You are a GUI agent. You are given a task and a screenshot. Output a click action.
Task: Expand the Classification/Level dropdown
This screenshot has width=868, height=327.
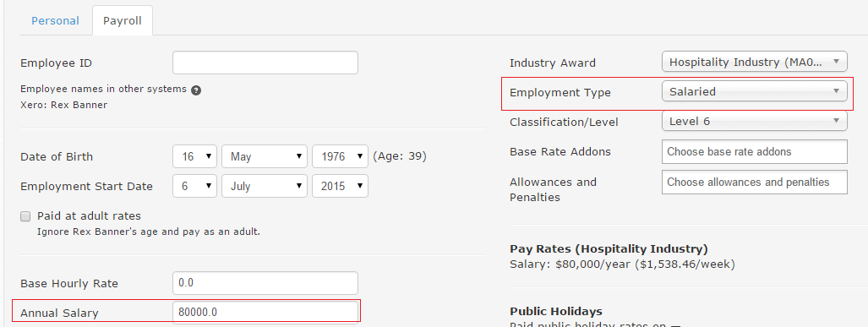click(x=755, y=121)
